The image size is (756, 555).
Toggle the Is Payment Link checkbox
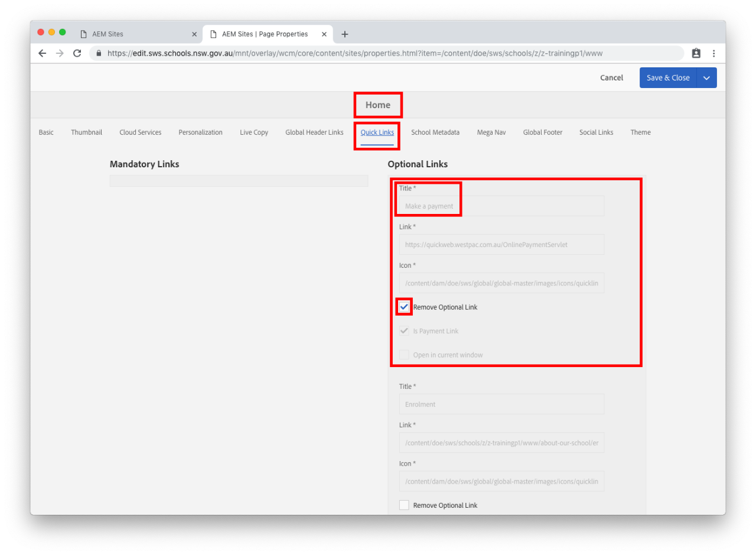click(404, 331)
